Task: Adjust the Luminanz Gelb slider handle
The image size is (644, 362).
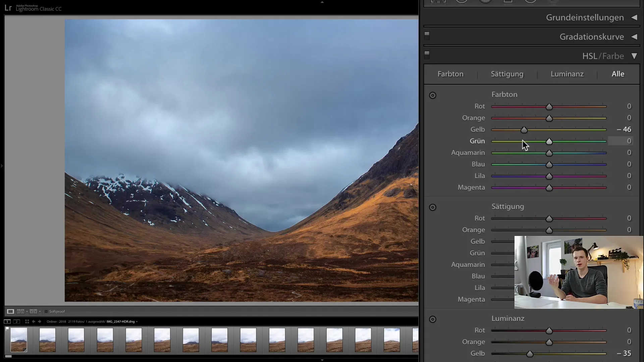Action: (530, 354)
